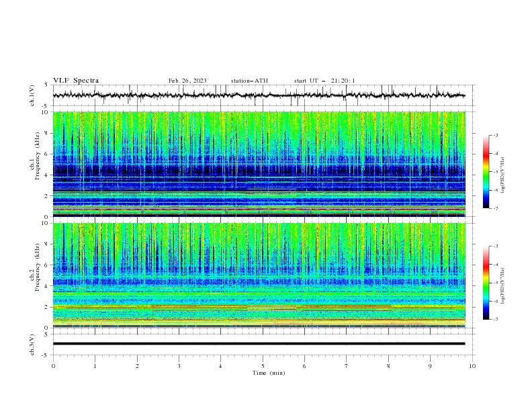
Task: Click time axis tick label "2"
Action: click(137, 366)
